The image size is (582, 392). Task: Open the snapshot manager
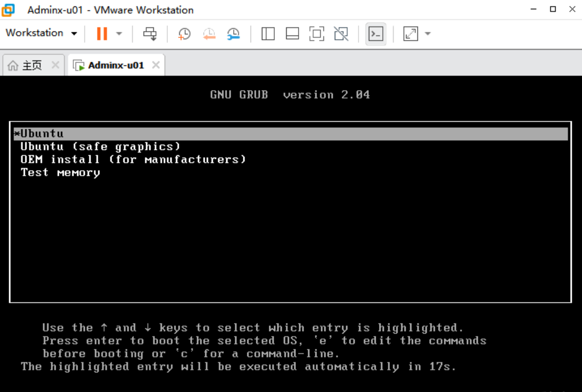tap(233, 34)
